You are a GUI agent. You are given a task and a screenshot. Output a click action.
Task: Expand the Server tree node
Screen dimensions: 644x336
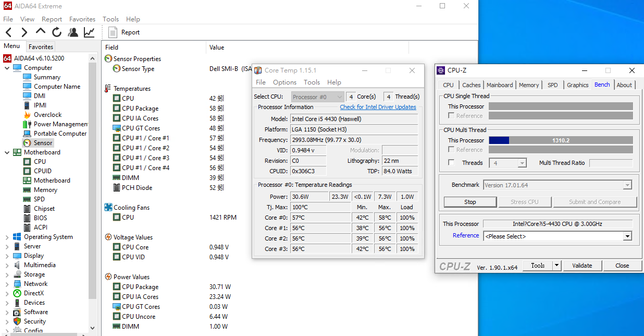click(x=7, y=246)
